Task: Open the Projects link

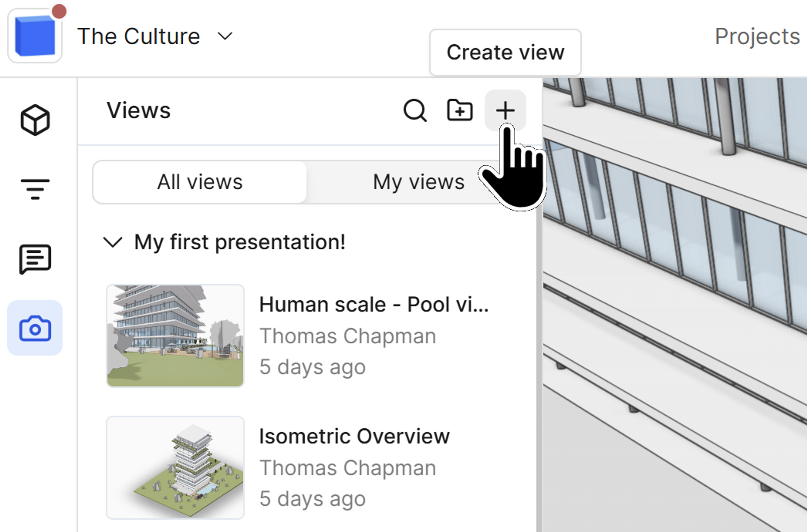Action: [x=757, y=36]
